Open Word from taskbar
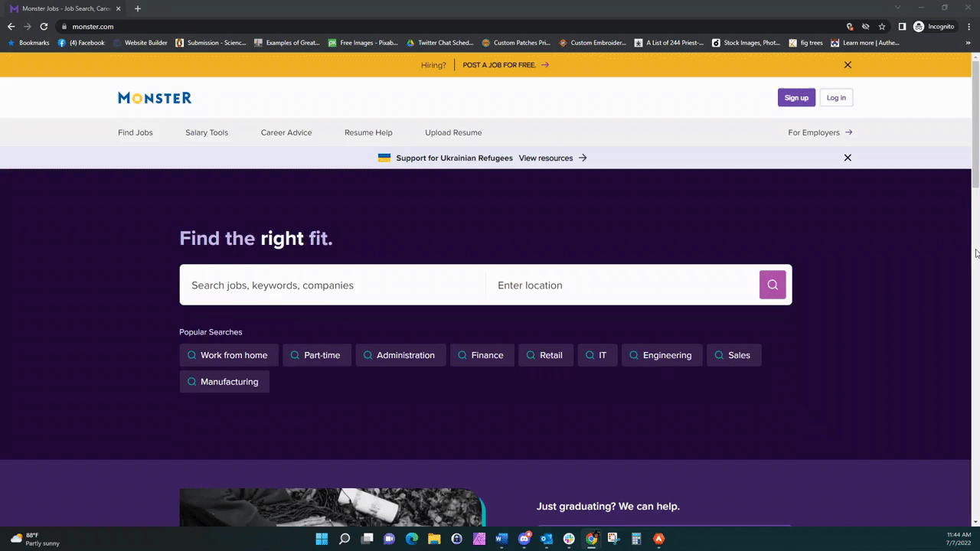980x551 pixels. [x=501, y=539]
